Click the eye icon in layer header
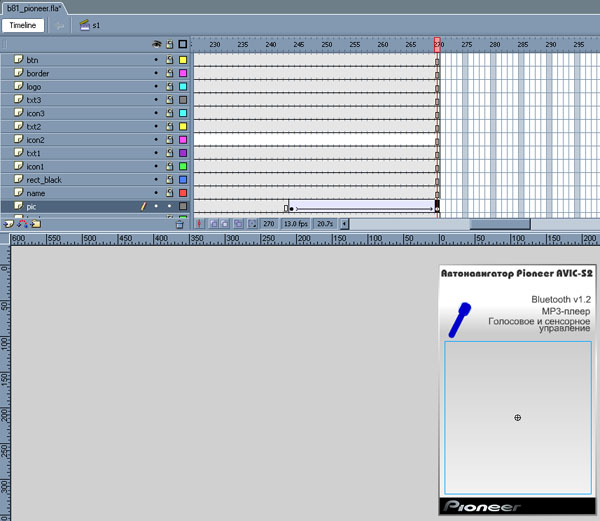 [157, 44]
